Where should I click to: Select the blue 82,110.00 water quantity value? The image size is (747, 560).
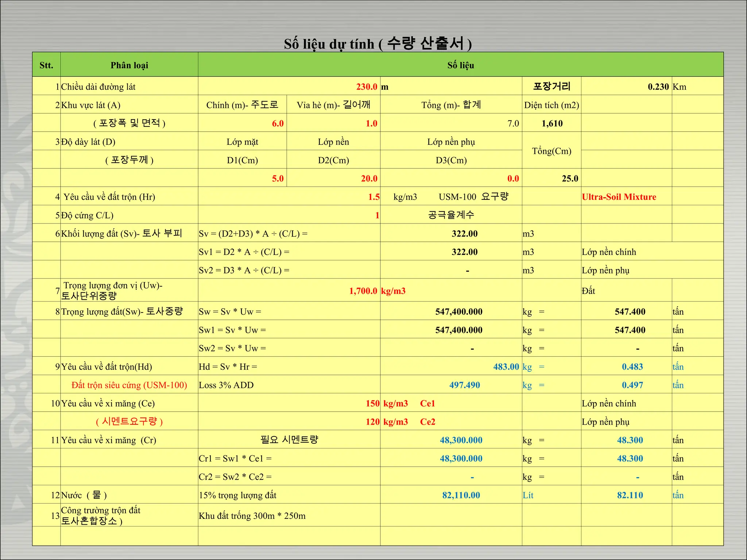point(461,495)
